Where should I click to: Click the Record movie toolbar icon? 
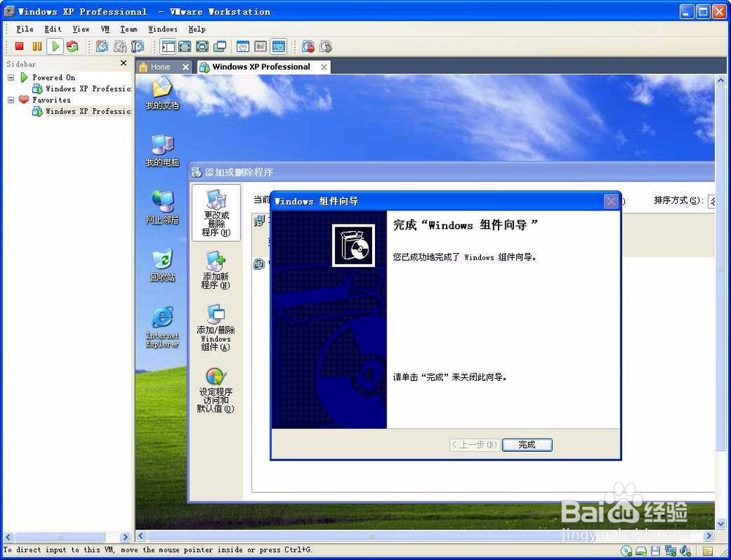point(308,46)
